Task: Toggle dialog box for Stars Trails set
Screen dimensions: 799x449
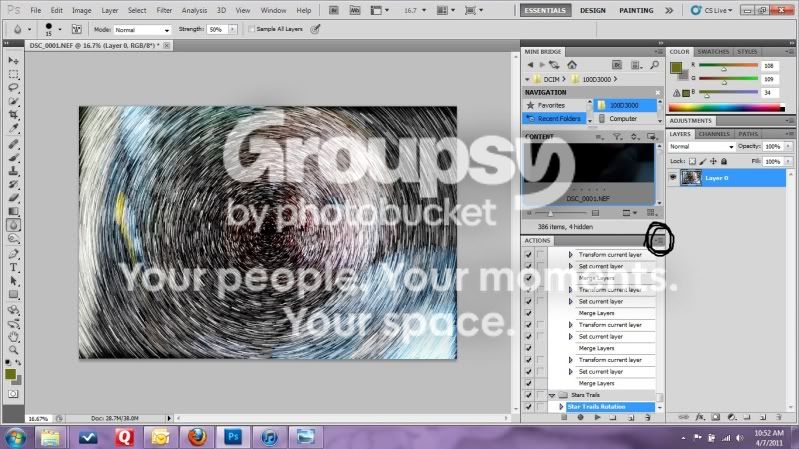Action: (x=540, y=395)
